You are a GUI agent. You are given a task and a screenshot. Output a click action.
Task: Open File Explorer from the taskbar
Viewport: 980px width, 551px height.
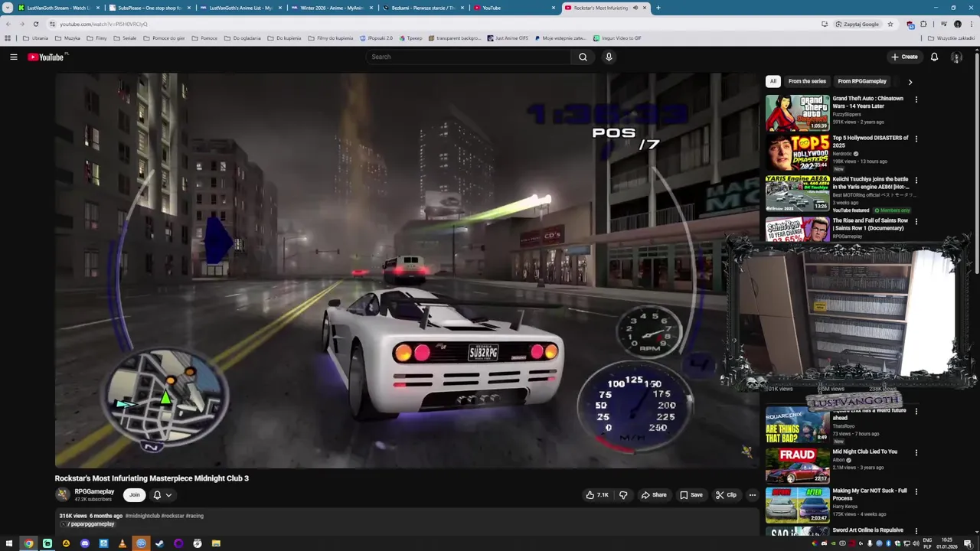click(216, 543)
